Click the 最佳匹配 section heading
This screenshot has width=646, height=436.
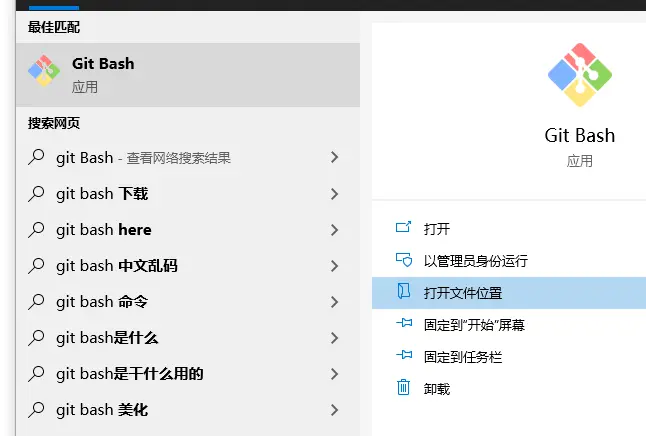point(54,27)
